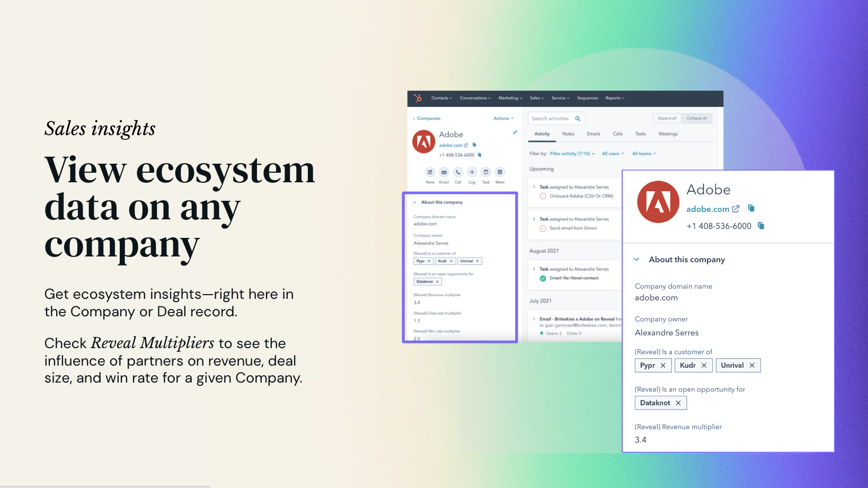868x488 pixels.
Task: Remove the Pypr chip in the small sidebar
Action: pos(429,261)
